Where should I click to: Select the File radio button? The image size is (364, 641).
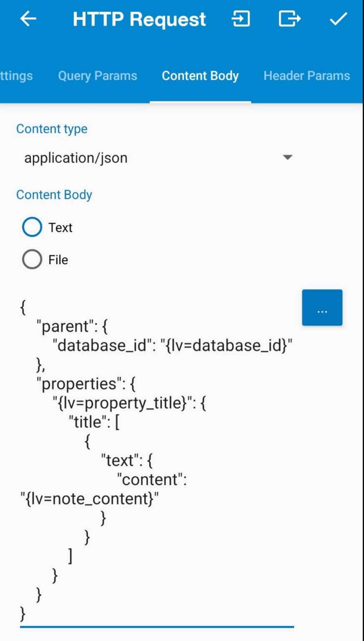point(32,259)
